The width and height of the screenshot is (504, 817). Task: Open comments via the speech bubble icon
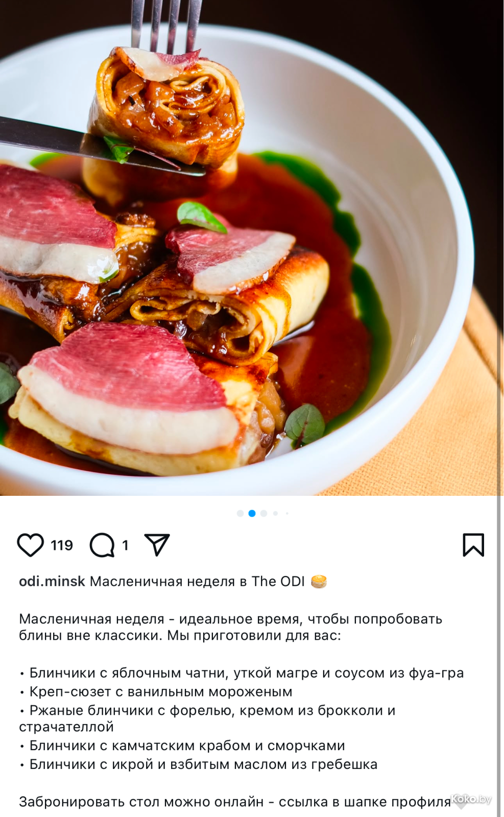(102, 545)
